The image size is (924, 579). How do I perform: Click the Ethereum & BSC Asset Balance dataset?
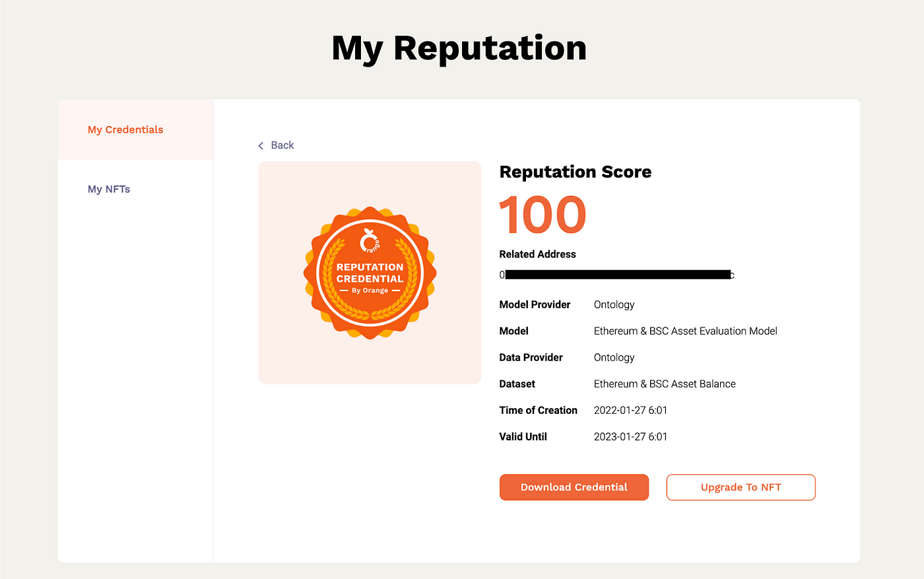(665, 384)
